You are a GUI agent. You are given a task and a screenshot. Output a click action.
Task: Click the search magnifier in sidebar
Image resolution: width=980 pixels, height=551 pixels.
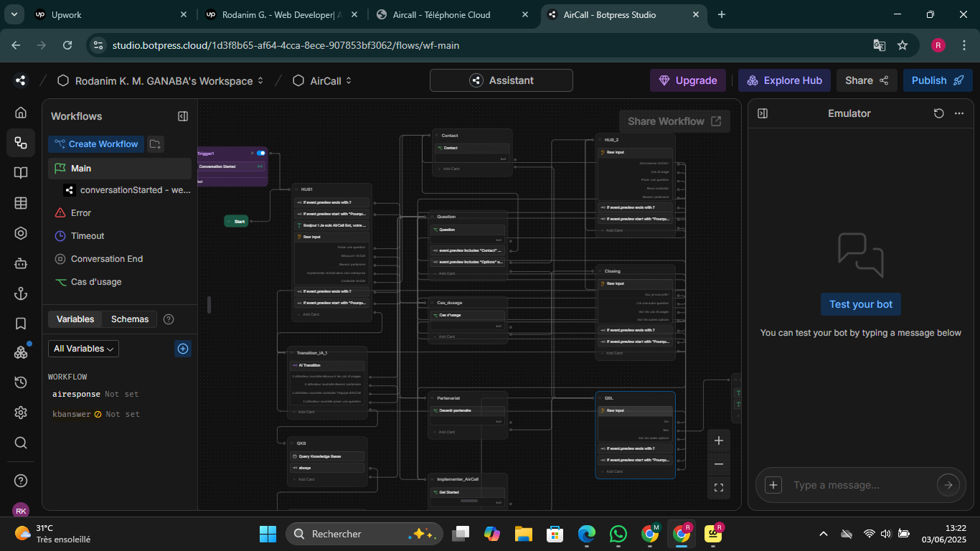(21, 443)
